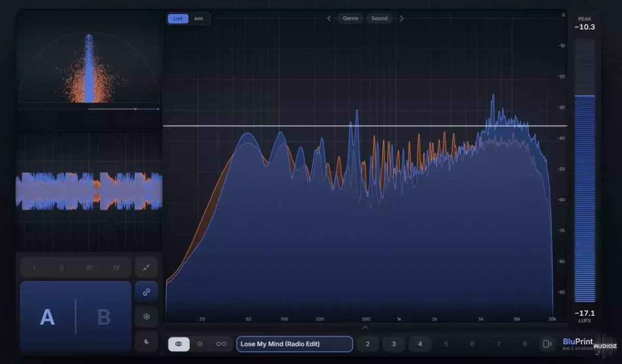Click the 1k frequency axis label
Image resolution: width=622 pixels, height=364 pixels.
tap(399, 319)
